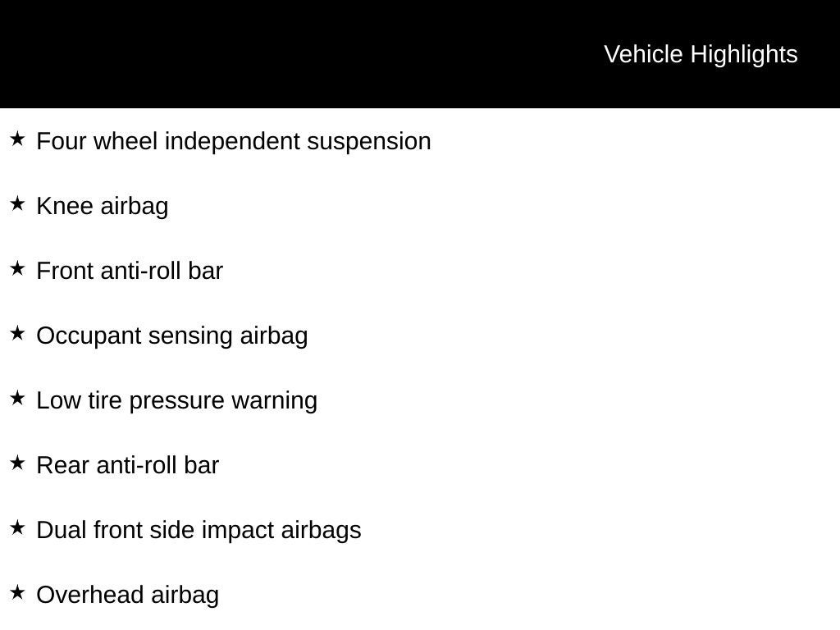Viewport: 840px width, 630px height.
Task: Click the Front anti-roll bar text
Action: 130,271
